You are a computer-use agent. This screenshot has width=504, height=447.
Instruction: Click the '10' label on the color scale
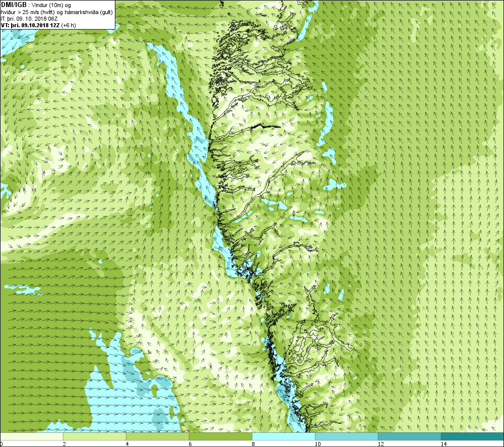[318, 444]
